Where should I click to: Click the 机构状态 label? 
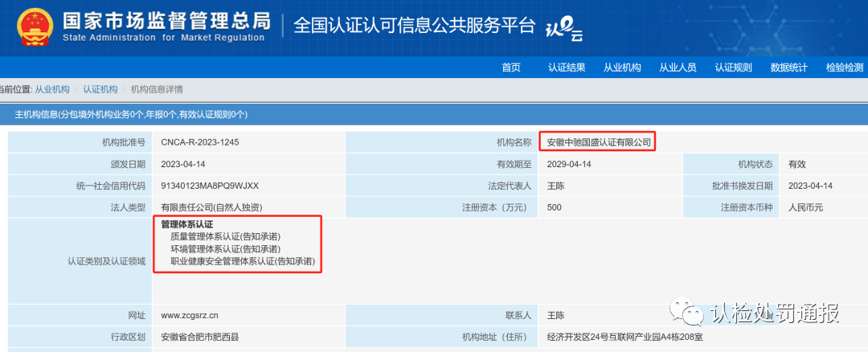(x=755, y=164)
